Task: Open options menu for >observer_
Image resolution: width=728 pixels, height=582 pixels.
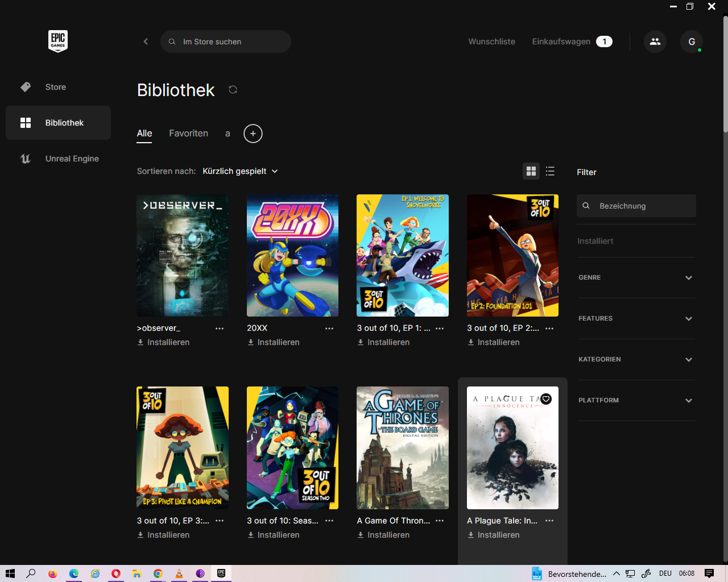Action: (220, 329)
